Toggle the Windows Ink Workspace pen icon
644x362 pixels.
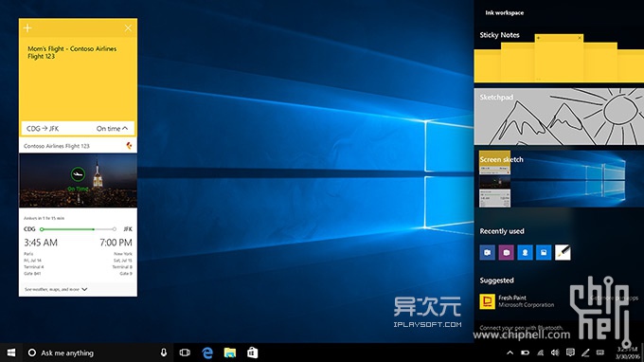point(585,353)
